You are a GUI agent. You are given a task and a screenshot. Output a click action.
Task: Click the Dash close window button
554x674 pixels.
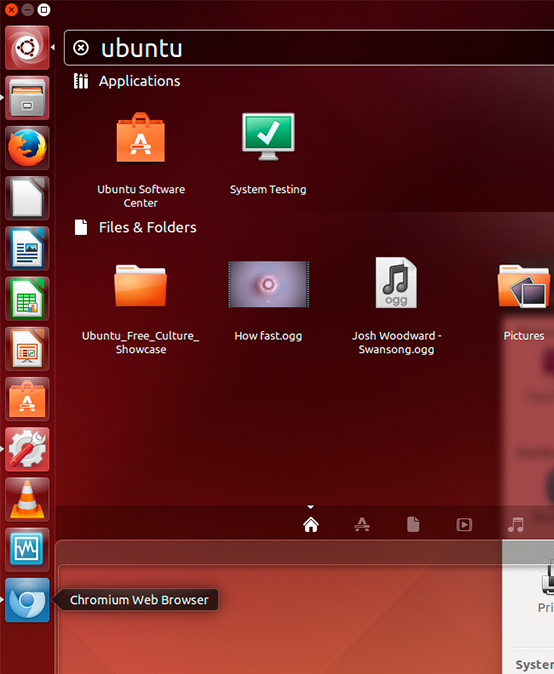(x=12, y=9)
